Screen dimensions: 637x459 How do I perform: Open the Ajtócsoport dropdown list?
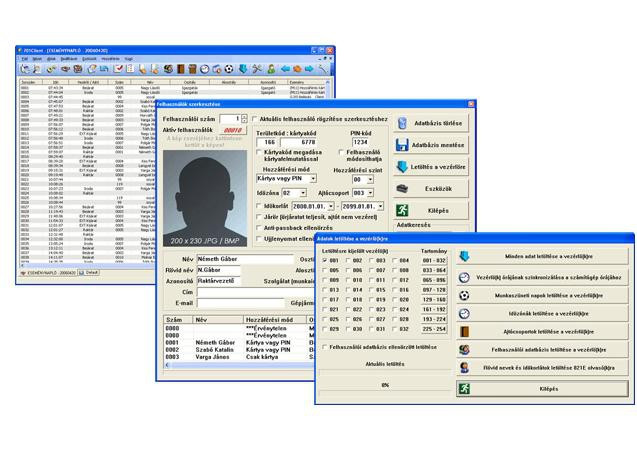(x=368, y=192)
